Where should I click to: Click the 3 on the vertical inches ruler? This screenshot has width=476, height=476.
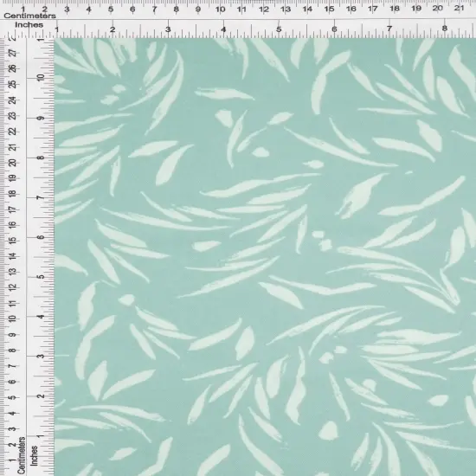pos(41,356)
